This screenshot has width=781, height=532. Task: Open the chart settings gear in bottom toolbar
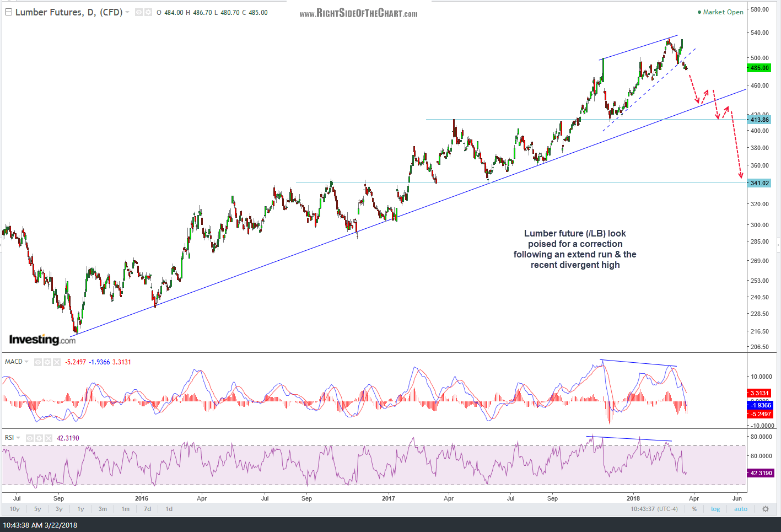(x=765, y=509)
